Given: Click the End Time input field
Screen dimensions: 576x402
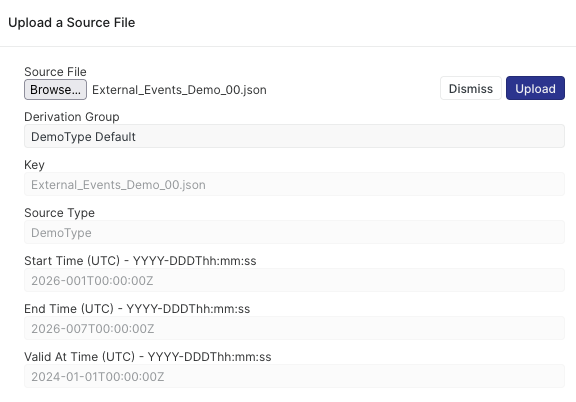Looking at the screenshot, I should [294, 328].
